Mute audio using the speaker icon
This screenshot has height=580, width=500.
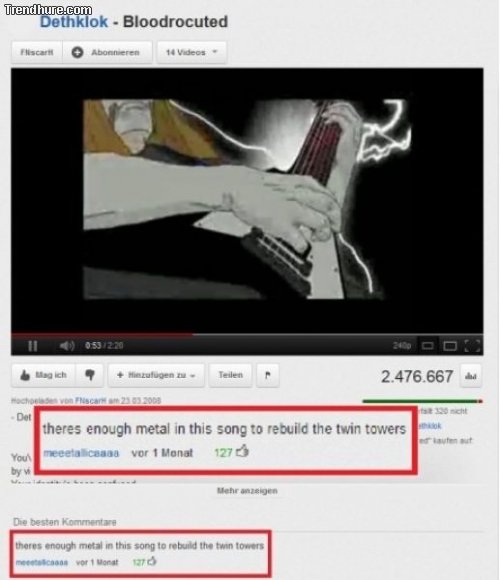[x=67, y=346]
